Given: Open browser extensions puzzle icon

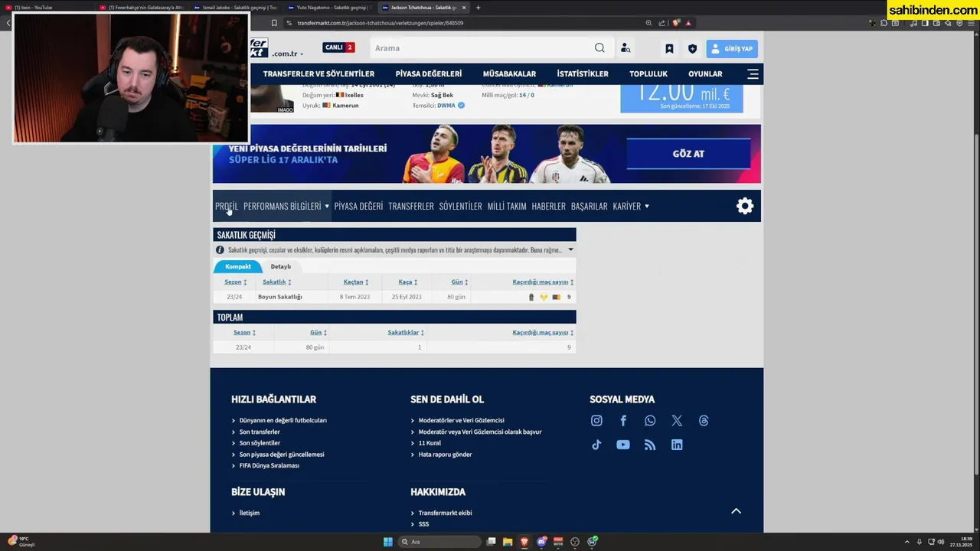Looking at the screenshot, I should coord(884,23).
